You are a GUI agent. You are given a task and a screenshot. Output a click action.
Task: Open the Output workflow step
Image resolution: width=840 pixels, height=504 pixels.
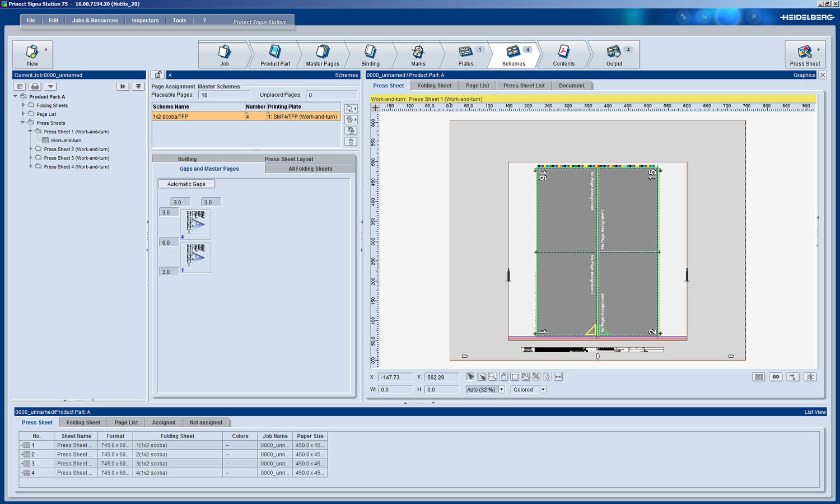pos(614,55)
